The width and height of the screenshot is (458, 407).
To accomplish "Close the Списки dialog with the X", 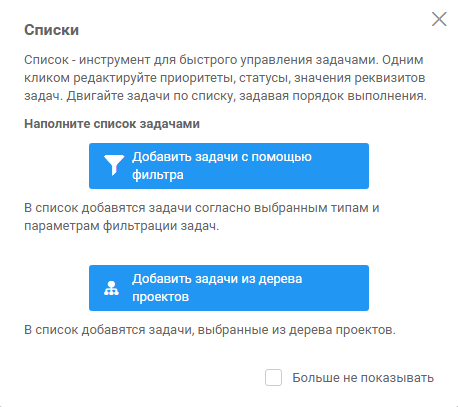I will point(439,19).
